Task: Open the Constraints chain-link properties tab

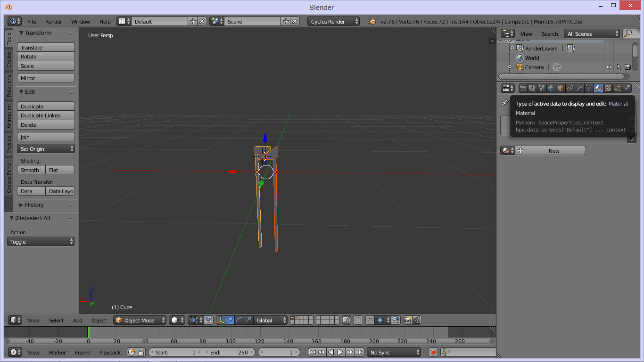Action: (570, 88)
